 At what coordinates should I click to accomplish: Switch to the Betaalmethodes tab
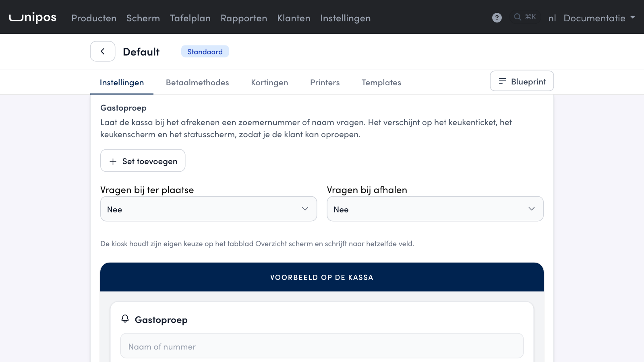(x=197, y=82)
